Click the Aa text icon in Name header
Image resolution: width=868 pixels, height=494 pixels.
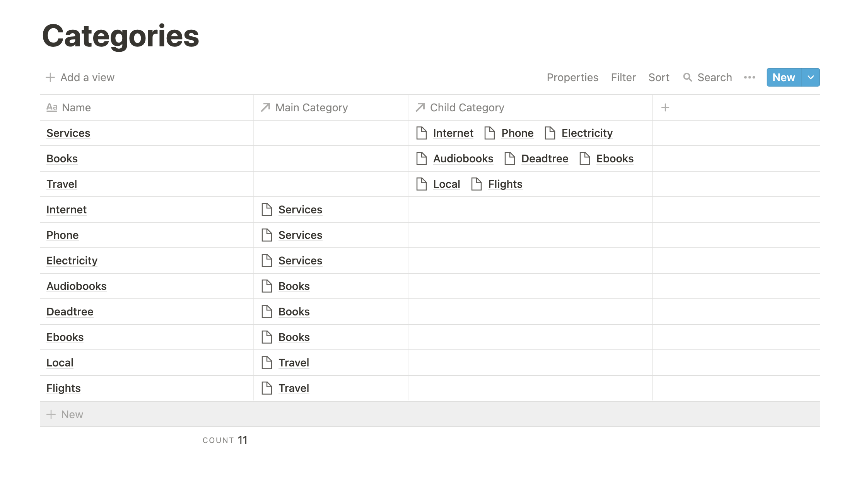(x=52, y=107)
